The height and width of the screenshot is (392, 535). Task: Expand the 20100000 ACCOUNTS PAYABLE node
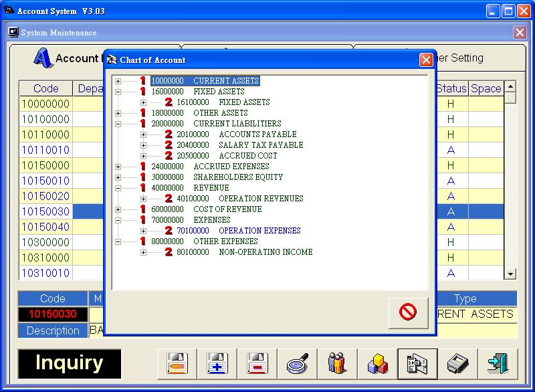(x=143, y=134)
